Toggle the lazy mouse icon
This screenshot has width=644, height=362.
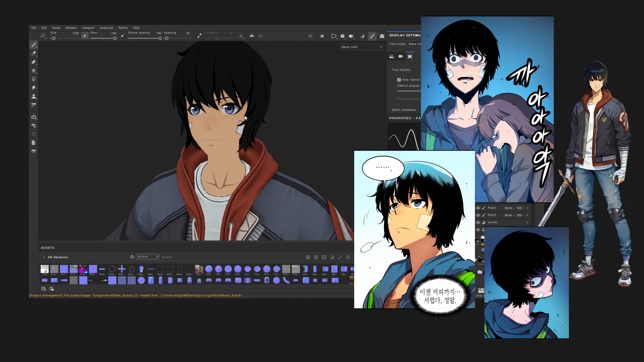pos(200,36)
